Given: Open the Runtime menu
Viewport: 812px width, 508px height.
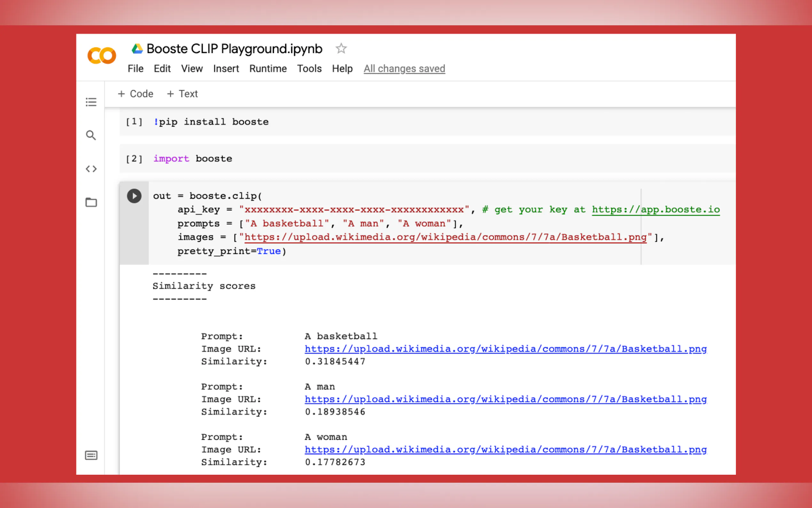Looking at the screenshot, I should [x=268, y=68].
